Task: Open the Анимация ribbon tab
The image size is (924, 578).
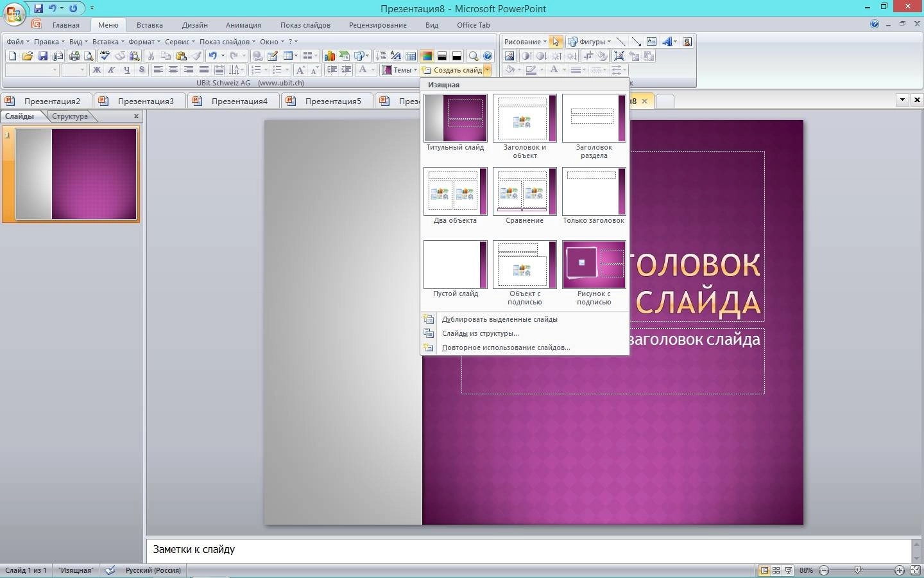Action: [243, 25]
